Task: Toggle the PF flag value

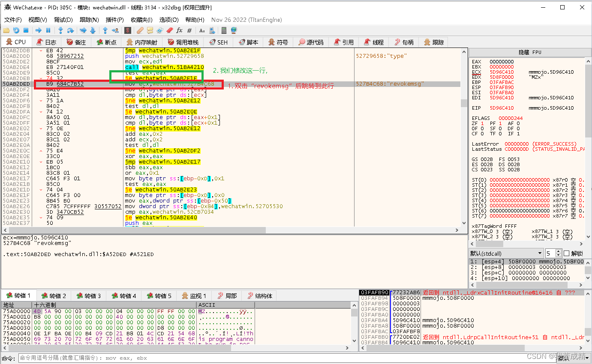Action: point(500,123)
